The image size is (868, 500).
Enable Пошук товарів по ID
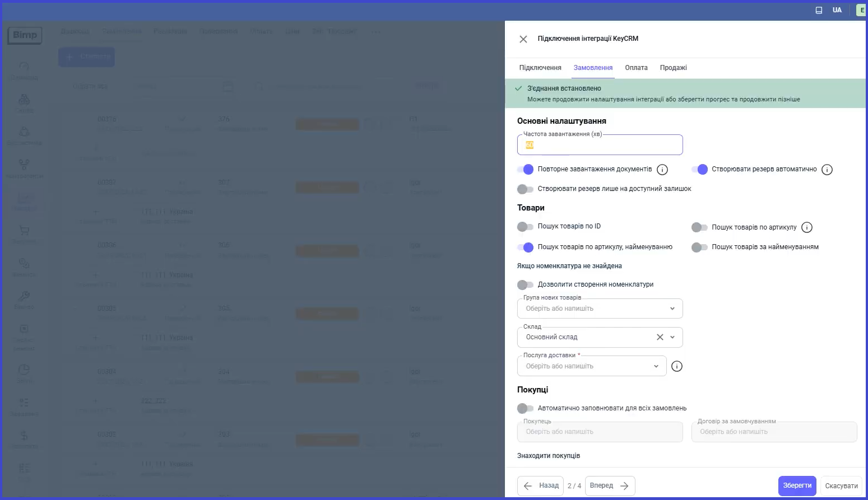pos(526,226)
